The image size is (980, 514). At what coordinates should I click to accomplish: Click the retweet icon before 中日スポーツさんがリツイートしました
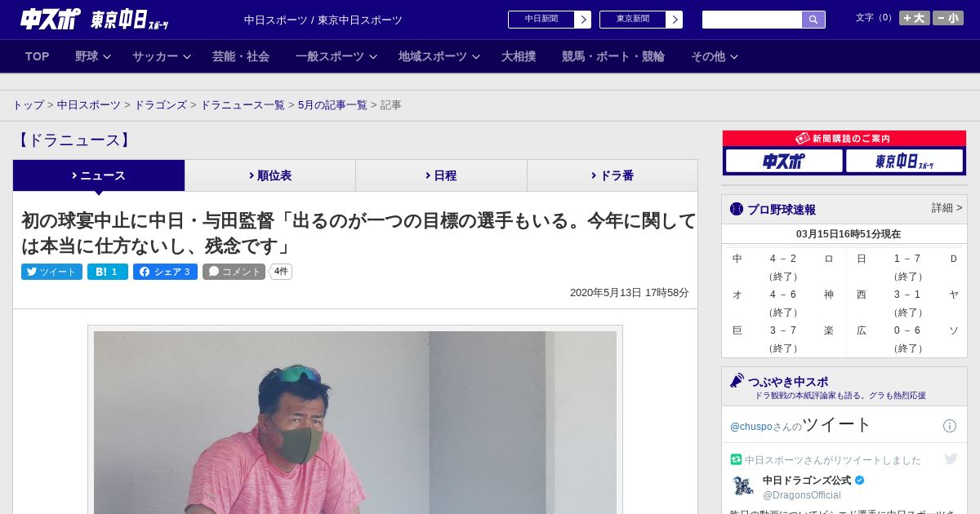pyautogui.click(x=736, y=459)
